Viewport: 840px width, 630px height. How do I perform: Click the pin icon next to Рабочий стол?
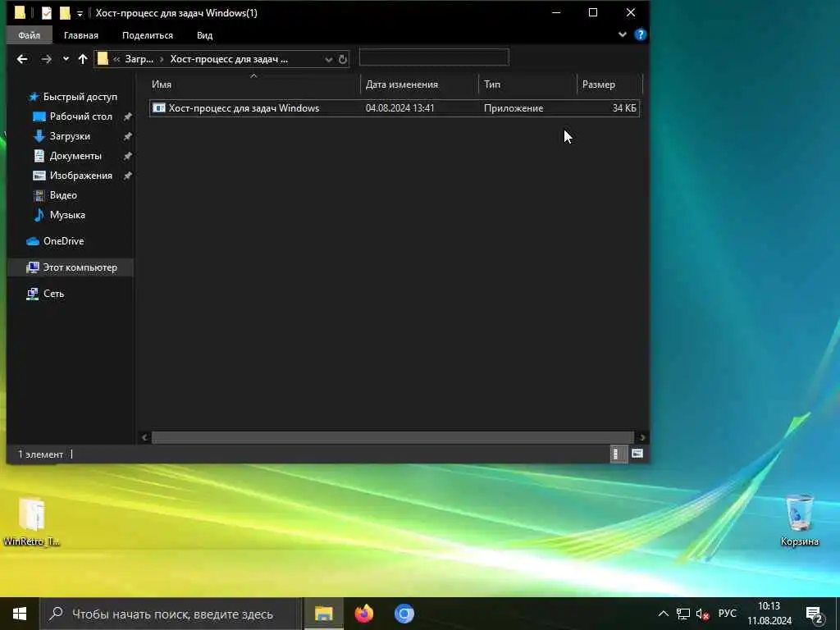point(127,116)
